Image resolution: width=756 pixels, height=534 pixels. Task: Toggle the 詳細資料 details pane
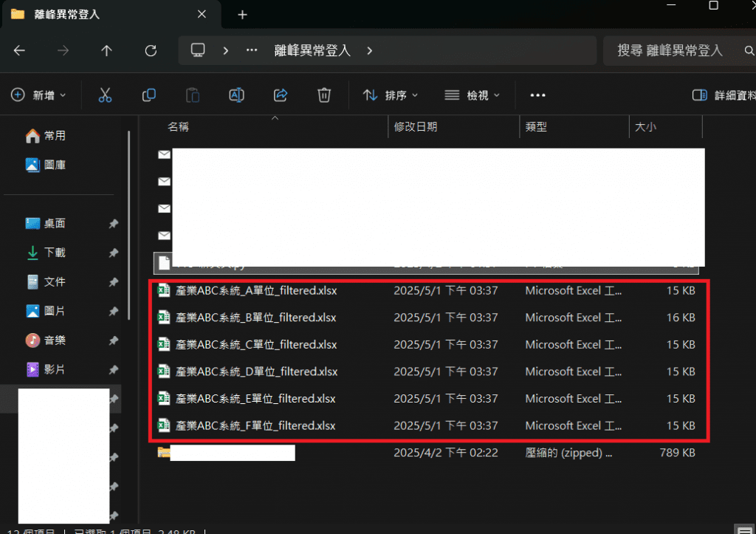724,95
